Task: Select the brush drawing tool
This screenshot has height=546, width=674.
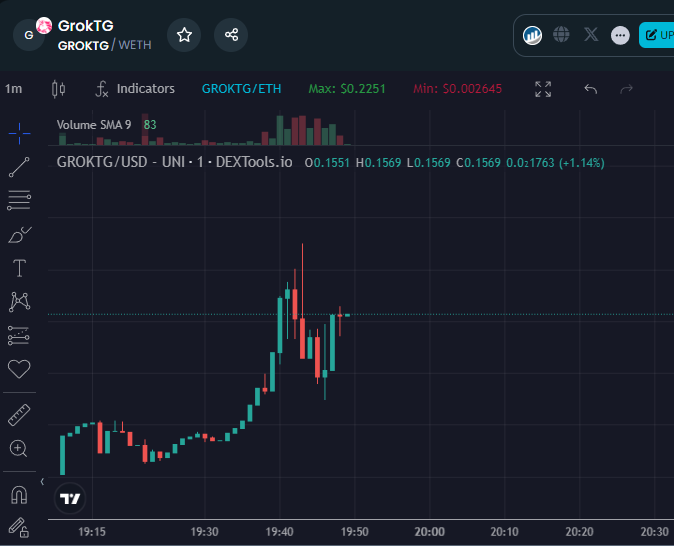Action: pos(19,235)
